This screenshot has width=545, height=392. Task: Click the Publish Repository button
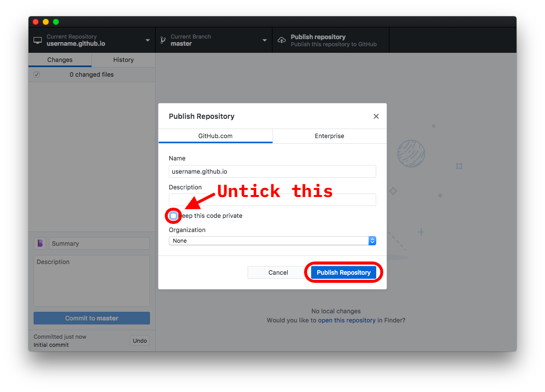(343, 272)
